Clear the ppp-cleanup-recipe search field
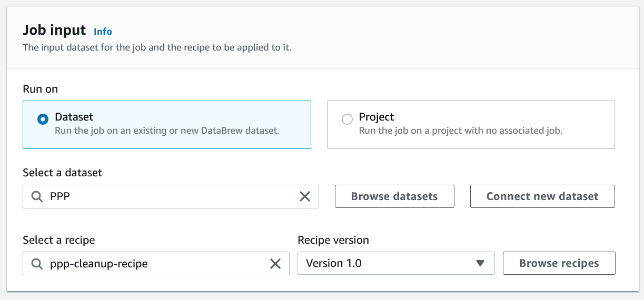 pyautogui.click(x=275, y=264)
